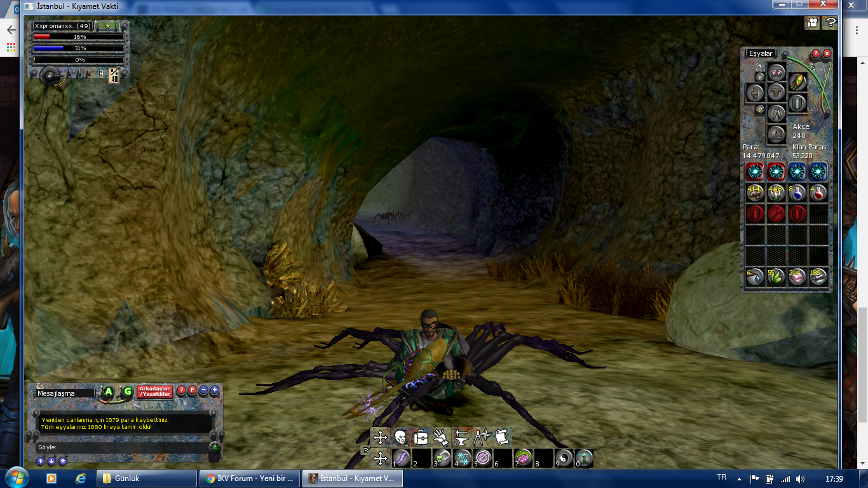868x488 pixels.
Task: Select the equipped weapon slot
Action: 798,81
